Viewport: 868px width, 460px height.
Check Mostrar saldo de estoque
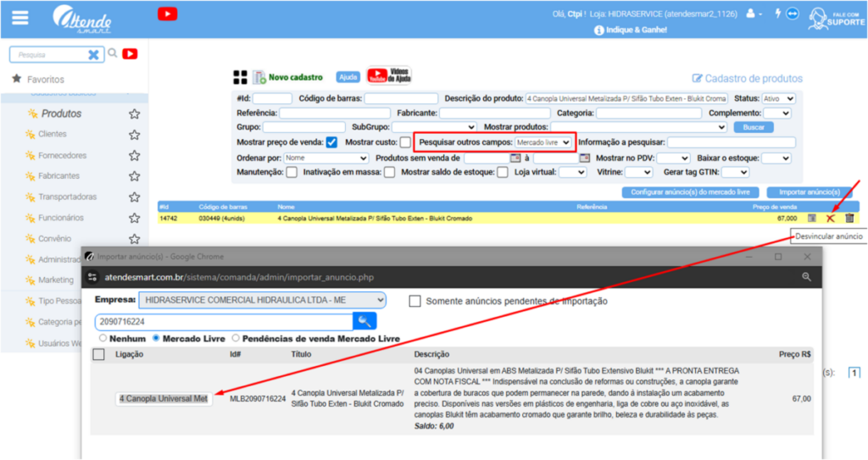[x=503, y=172]
